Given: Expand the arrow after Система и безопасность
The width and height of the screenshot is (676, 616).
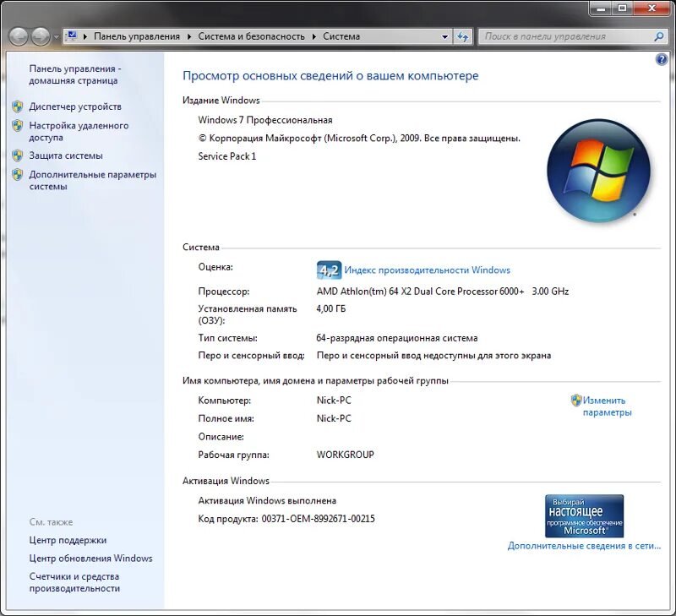Looking at the screenshot, I should point(314,36).
